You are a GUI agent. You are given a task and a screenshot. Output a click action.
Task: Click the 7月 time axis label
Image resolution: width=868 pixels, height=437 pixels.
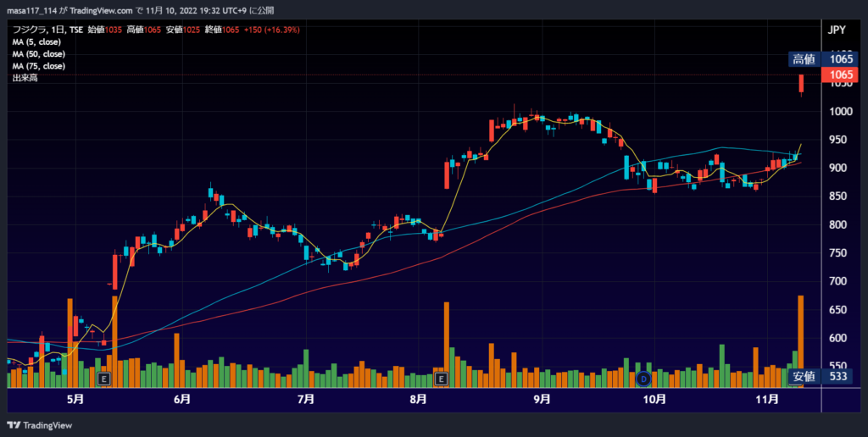(x=305, y=400)
